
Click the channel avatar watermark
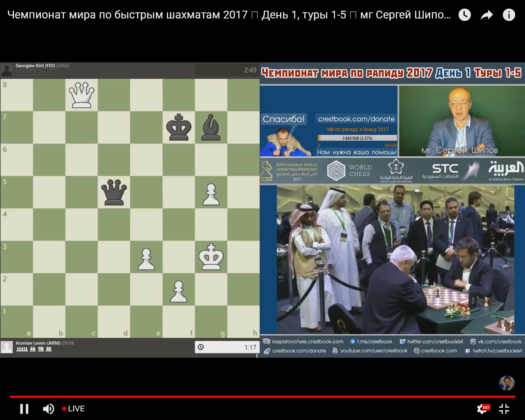pyautogui.click(x=507, y=383)
